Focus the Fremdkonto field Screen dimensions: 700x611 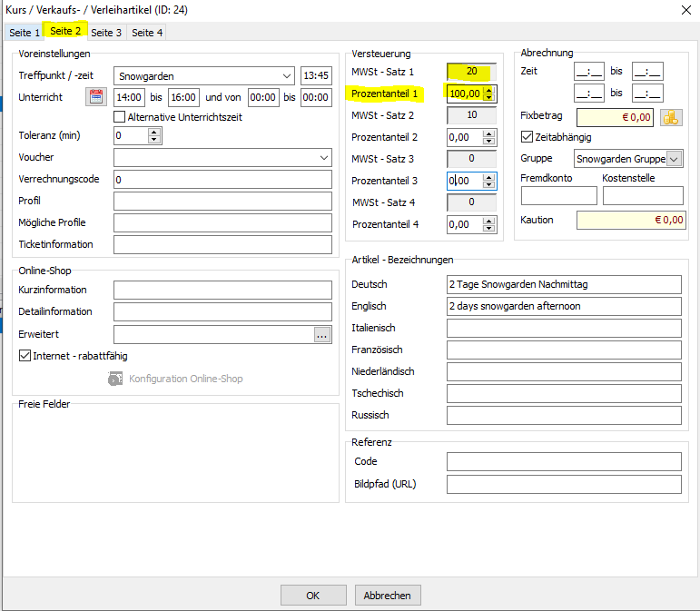[x=559, y=196]
